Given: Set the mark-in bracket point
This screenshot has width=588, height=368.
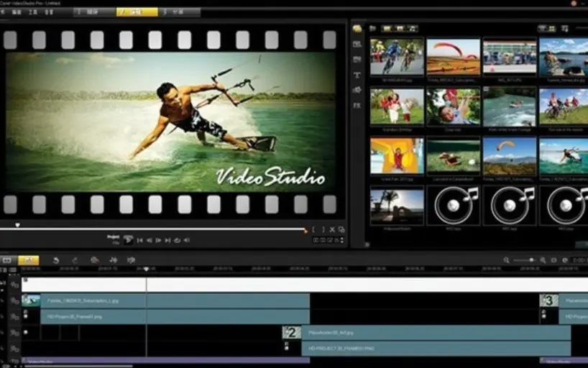Looking at the screenshot, I should (313, 229).
